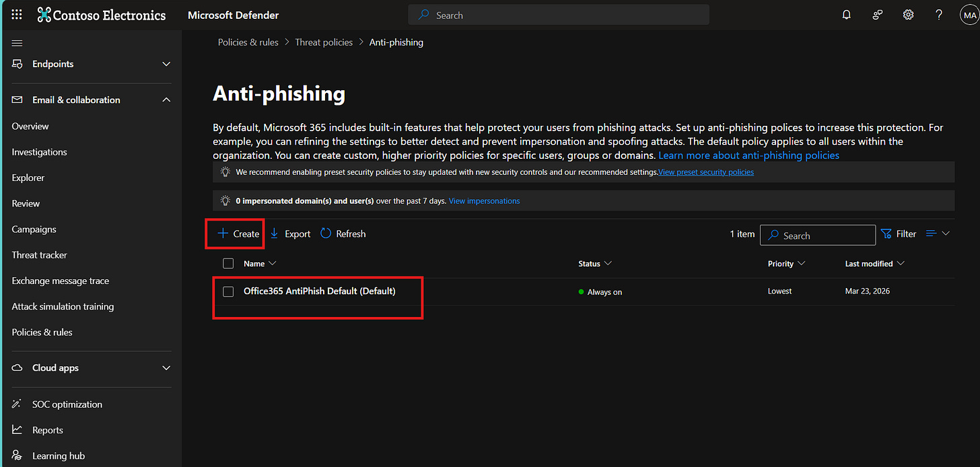Screen dimensions: 980x467
Task: Open the notifications bell icon
Action: click(847, 15)
